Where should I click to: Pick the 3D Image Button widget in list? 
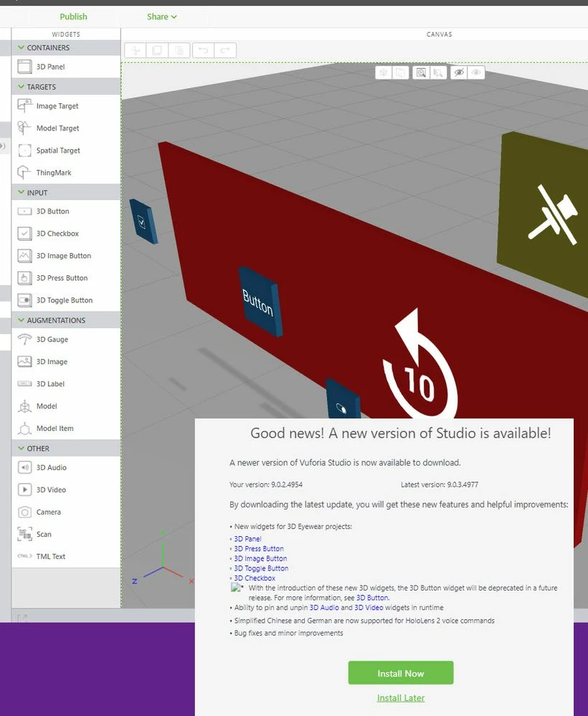pyautogui.click(x=66, y=256)
